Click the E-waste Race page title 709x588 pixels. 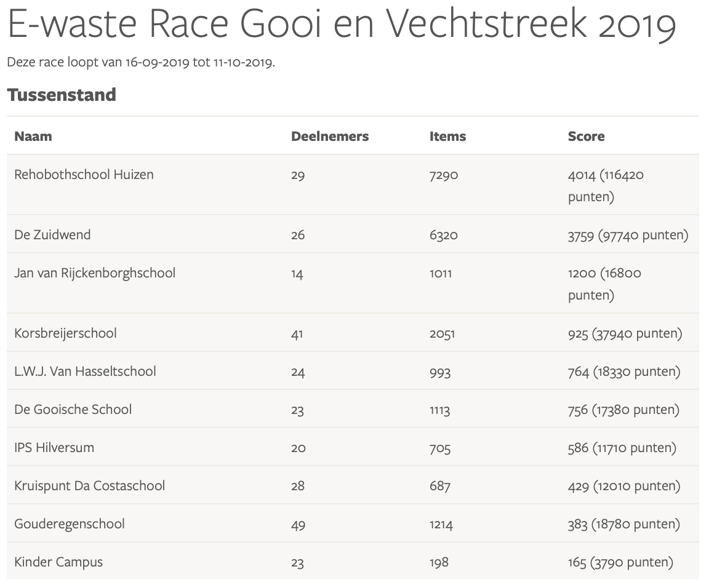click(x=342, y=25)
